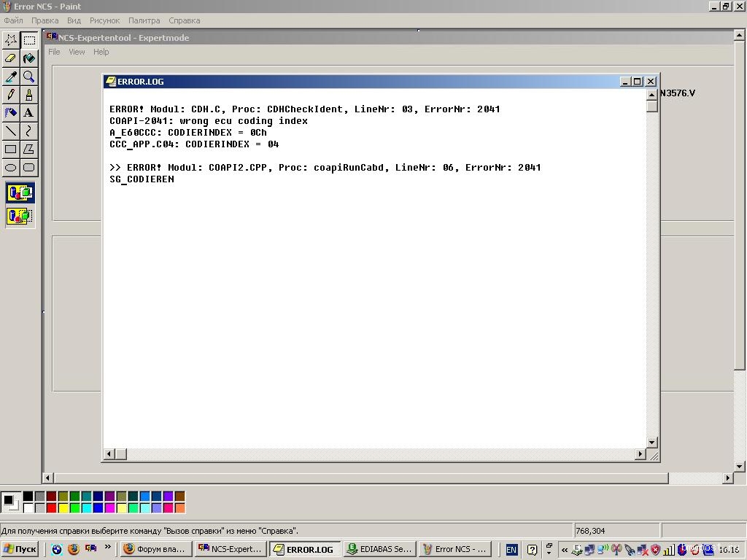This screenshot has width=747, height=560.
Task: Toggle the EN language indicator in taskbar
Action: [511, 550]
